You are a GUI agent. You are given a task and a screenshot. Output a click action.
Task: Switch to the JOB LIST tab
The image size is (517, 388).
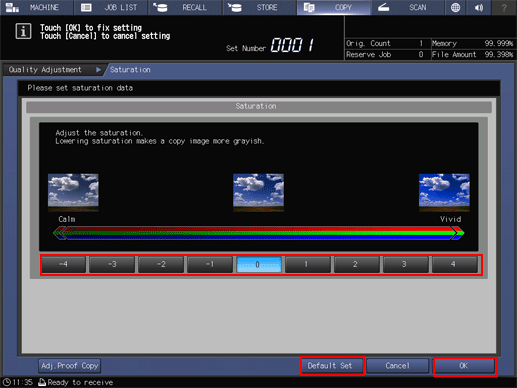[110, 7]
